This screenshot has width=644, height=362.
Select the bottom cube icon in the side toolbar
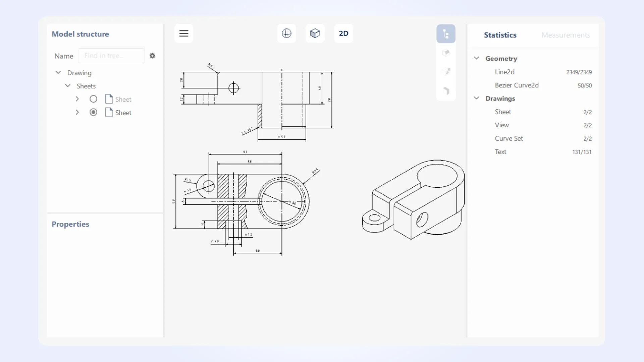tap(446, 91)
